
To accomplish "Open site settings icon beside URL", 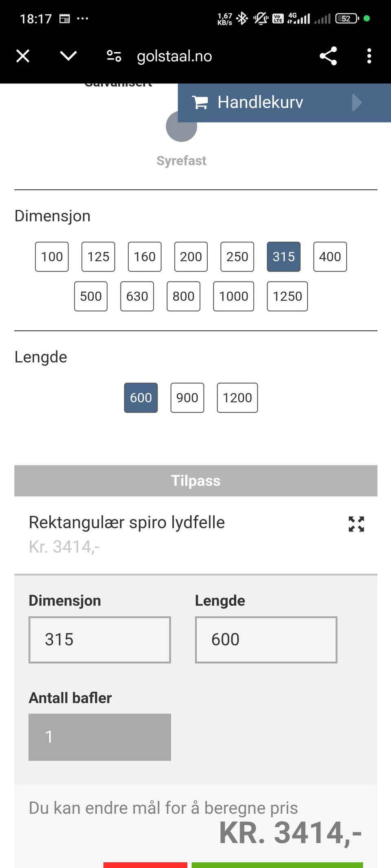I will pyautogui.click(x=114, y=56).
